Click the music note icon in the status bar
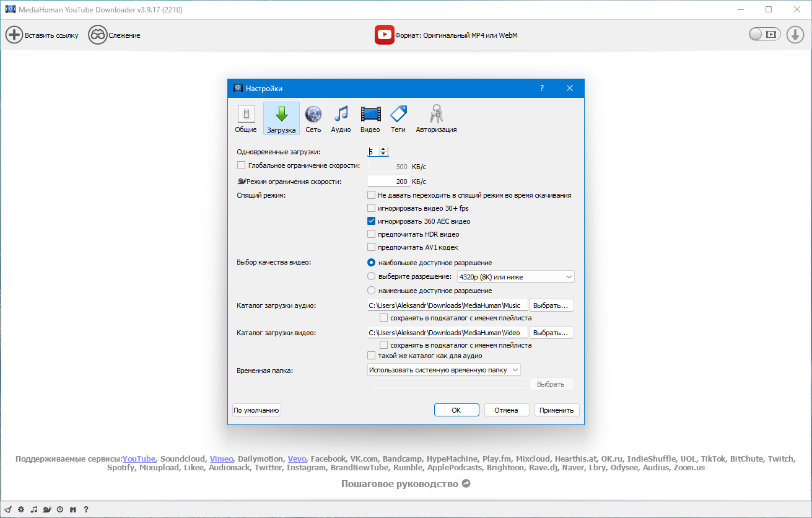The width and height of the screenshot is (812, 518). tap(34, 509)
